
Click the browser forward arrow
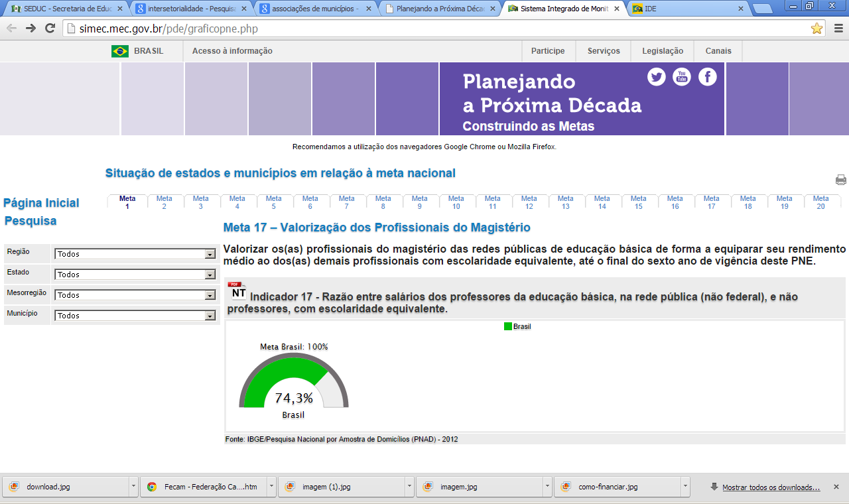click(31, 29)
